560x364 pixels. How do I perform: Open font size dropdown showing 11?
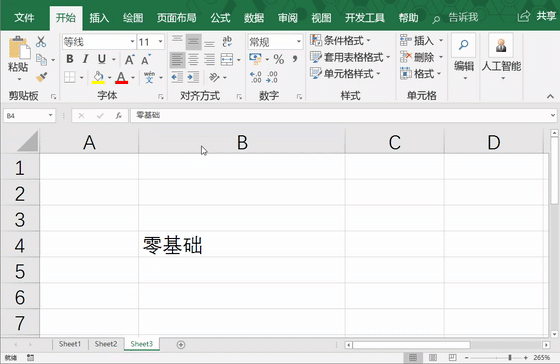tap(160, 42)
